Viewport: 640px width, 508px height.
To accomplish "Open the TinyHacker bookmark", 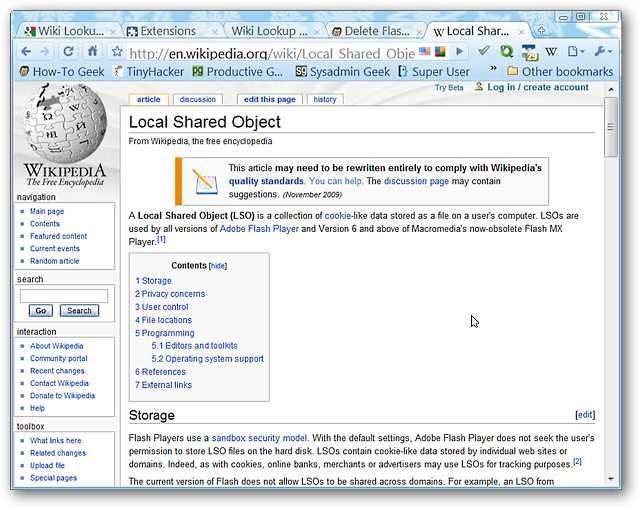I will point(149,72).
